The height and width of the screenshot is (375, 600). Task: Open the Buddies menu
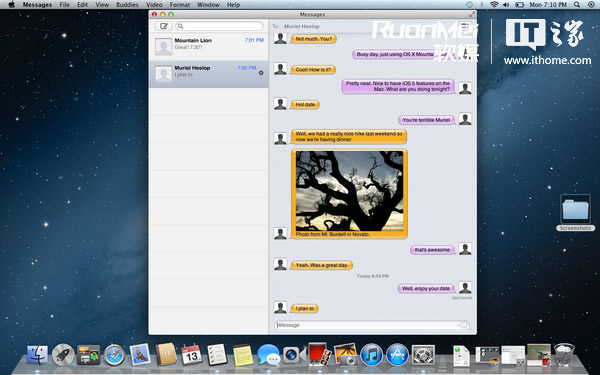click(x=127, y=5)
